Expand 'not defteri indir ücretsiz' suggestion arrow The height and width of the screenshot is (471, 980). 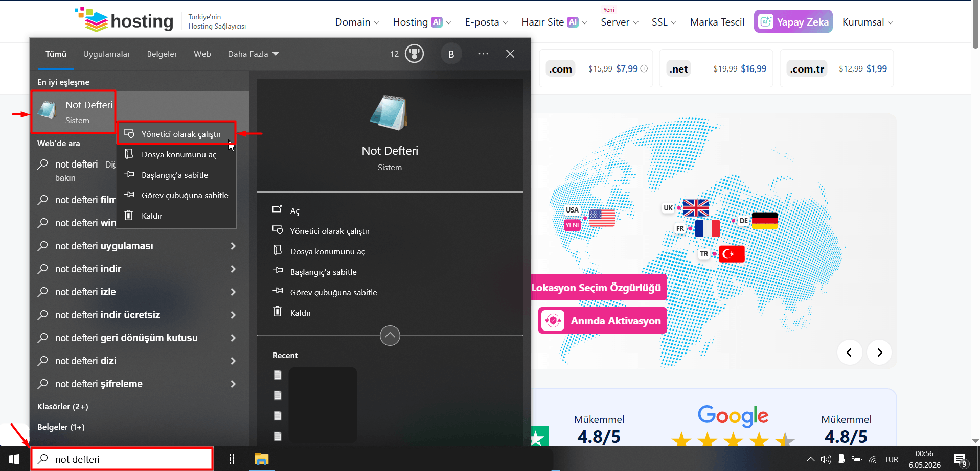(233, 315)
